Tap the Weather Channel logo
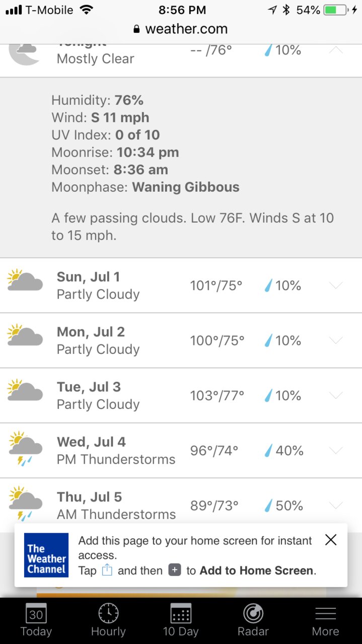Image resolution: width=362 pixels, height=644 pixels. coord(46,555)
